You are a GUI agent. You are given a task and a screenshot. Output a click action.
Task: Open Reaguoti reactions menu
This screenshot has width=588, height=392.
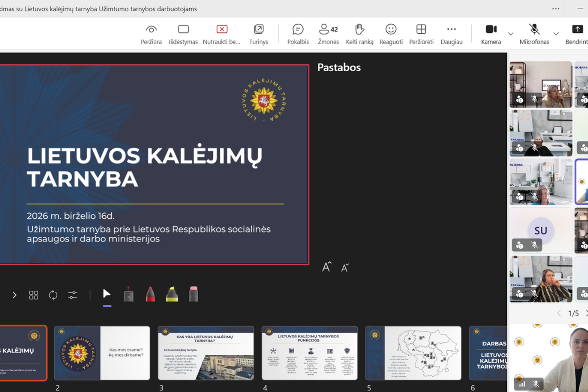[x=391, y=34]
